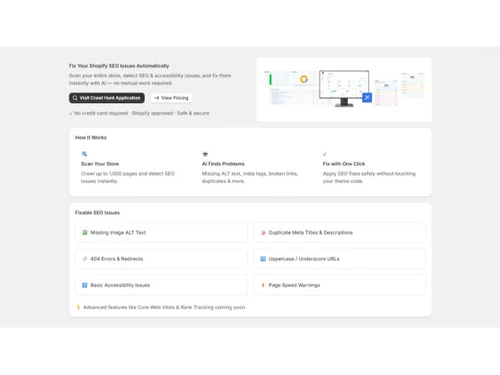Click the Visit Crawl Hunt Application button

[107, 98]
